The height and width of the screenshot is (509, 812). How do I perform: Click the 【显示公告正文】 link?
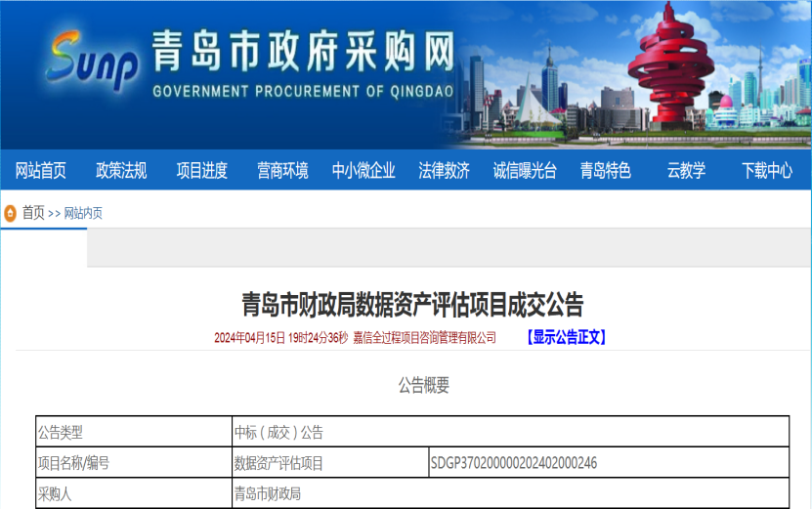(566, 337)
